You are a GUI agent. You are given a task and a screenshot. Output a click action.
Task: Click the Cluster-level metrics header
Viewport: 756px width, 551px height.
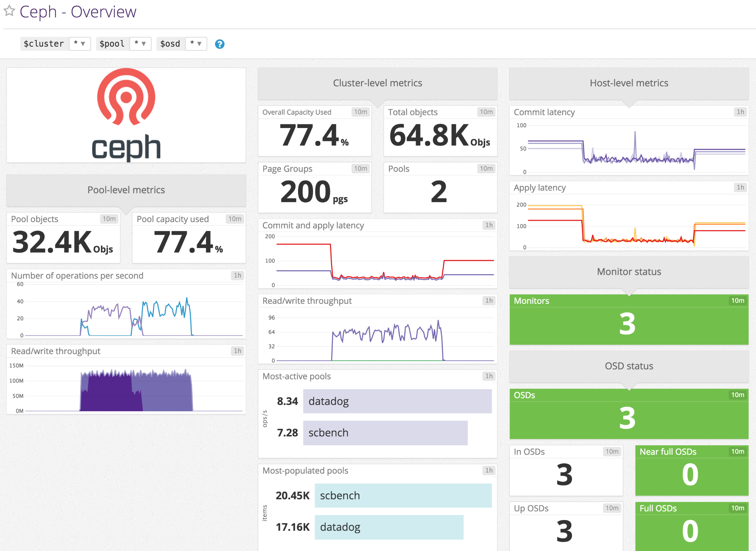pyautogui.click(x=378, y=83)
